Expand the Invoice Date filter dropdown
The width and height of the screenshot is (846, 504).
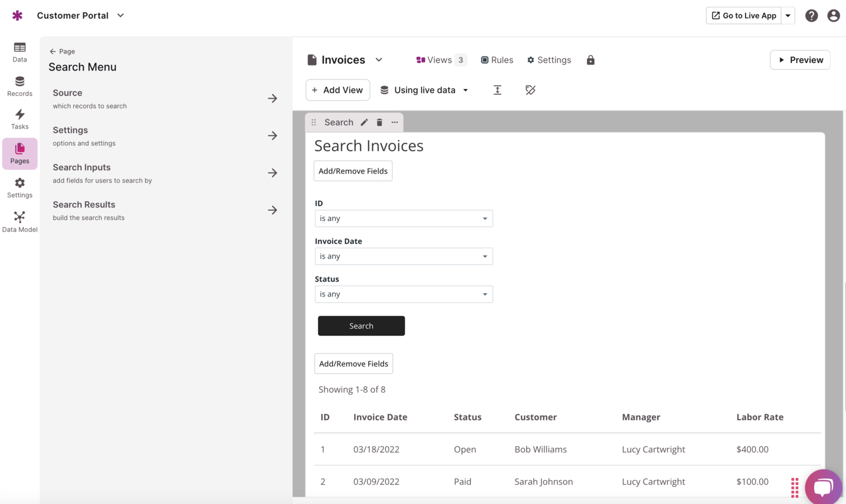(403, 257)
